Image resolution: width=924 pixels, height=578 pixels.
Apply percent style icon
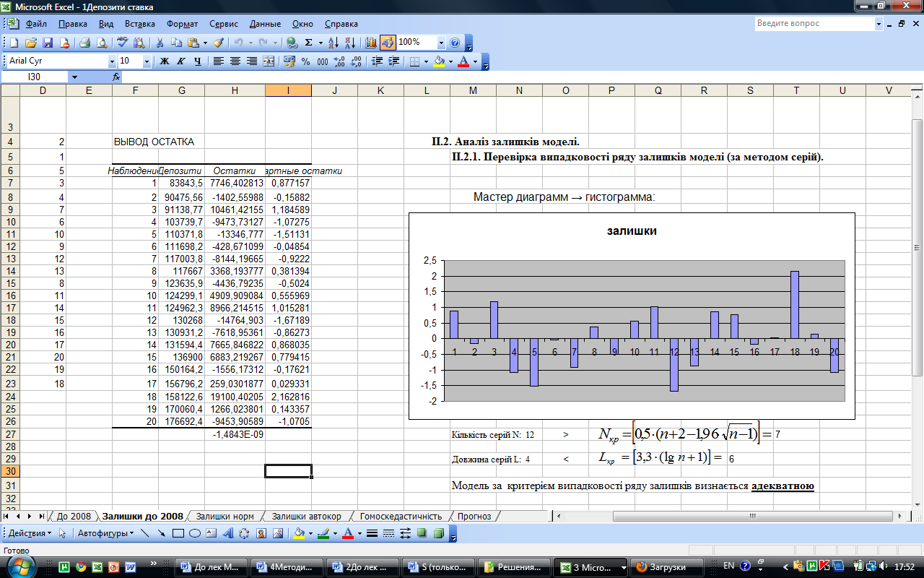click(x=305, y=61)
